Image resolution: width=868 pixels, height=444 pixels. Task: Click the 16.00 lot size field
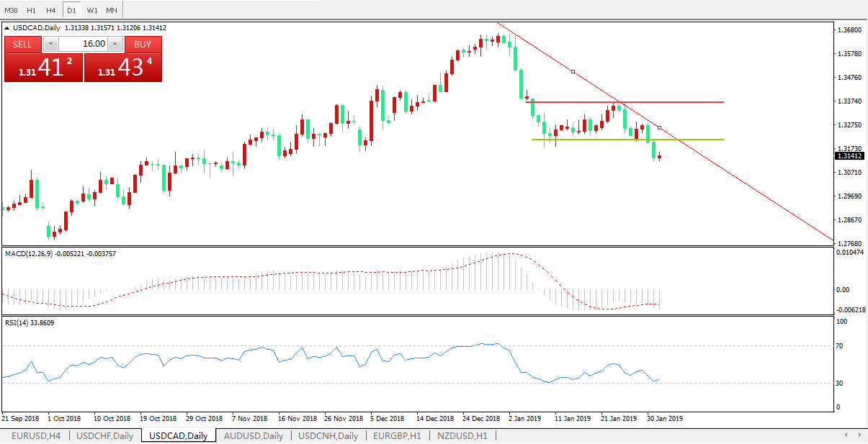pyautogui.click(x=83, y=44)
